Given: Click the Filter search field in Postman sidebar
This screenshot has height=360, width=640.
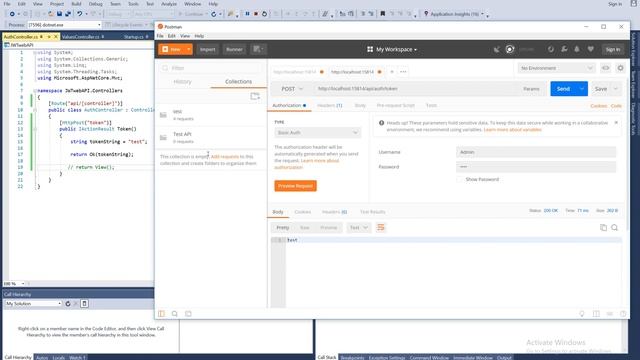Looking at the screenshot, I should tap(211, 68).
